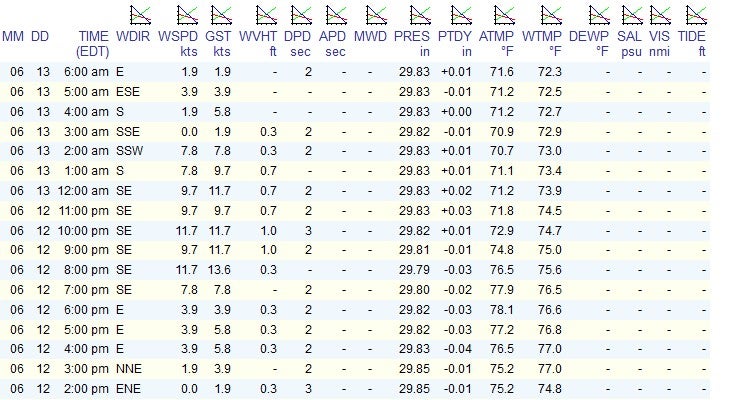Select the 4:00 am time cell
The width and height of the screenshot is (747, 400).
tap(86, 112)
